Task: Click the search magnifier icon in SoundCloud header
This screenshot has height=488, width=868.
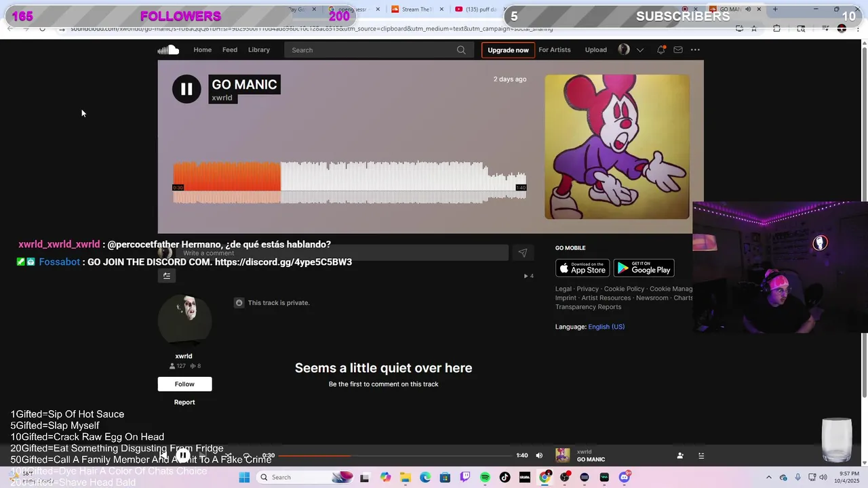Action: point(461,49)
